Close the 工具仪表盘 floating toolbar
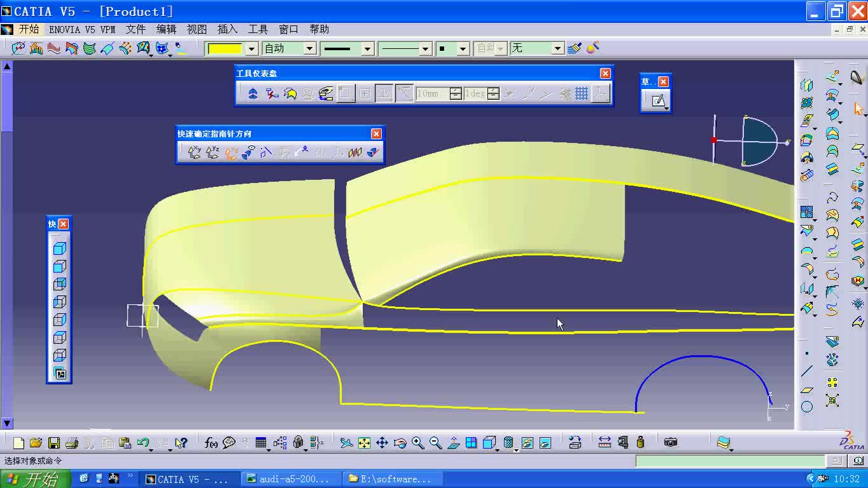This screenshot has width=868, height=488. 605,74
